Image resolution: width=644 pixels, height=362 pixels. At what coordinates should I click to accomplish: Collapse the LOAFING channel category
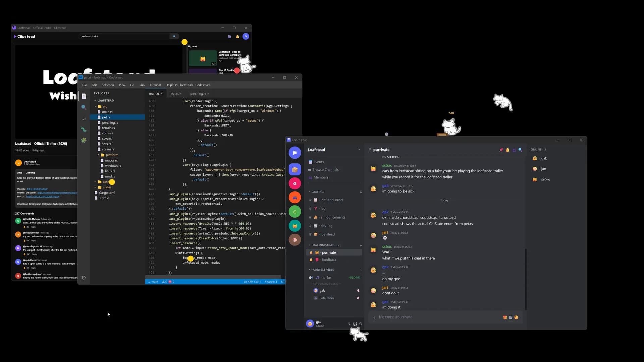[x=317, y=192]
